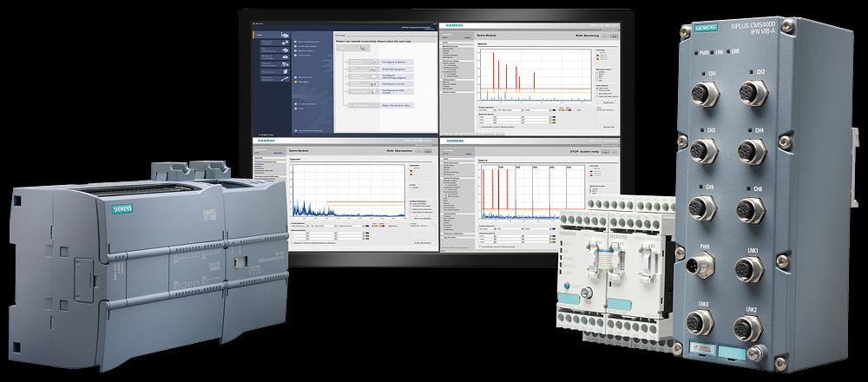Open the Start portal in TIA Portal

tap(271, 35)
